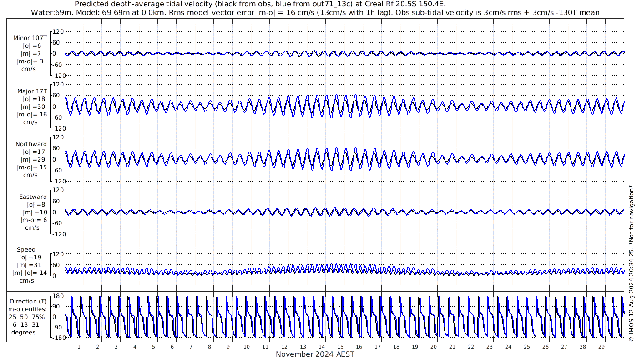Click the day '29' tick on the date axis
This screenshot has width=637, height=364.
(x=601, y=347)
